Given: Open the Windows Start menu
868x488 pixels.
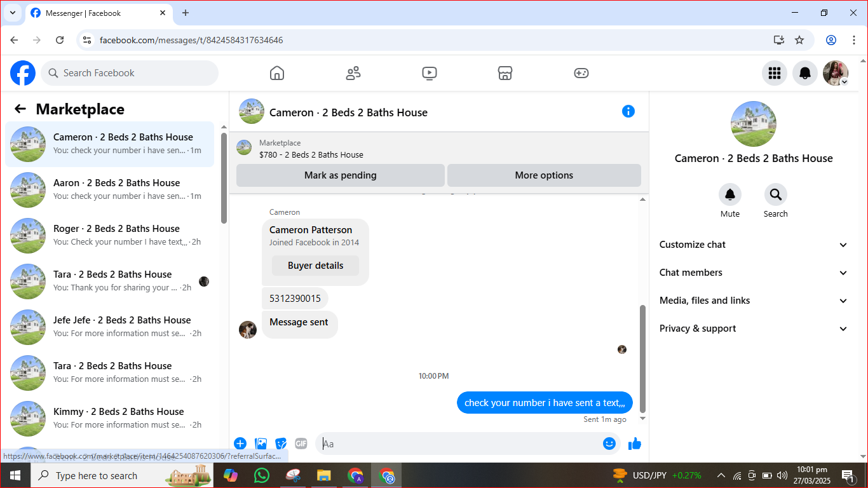Looking at the screenshot, I should click(x=15, y=475).
